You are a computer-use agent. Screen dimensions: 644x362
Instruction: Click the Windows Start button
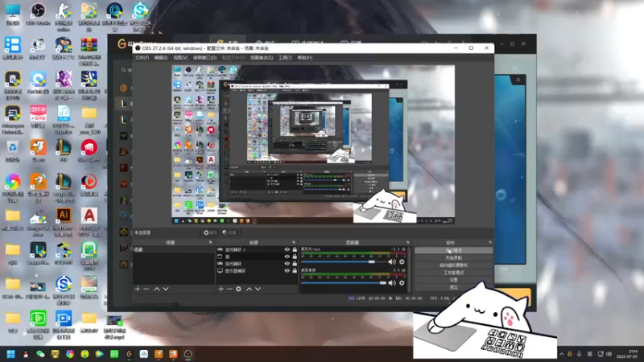[x=11, y=354]
